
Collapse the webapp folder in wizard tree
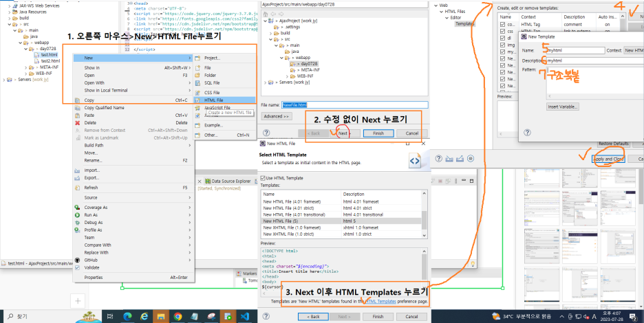[x=281, y=58]
